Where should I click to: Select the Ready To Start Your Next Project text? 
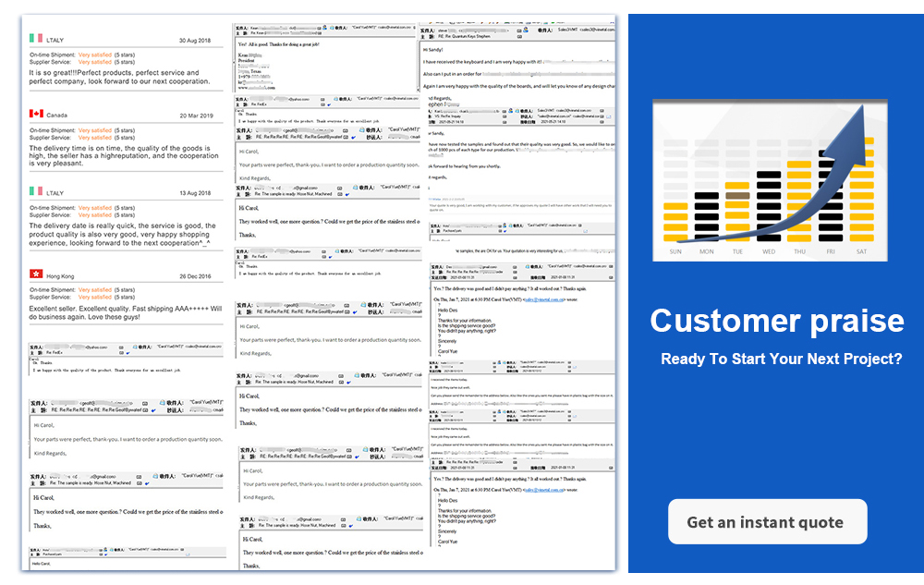(x=781, y=359)
